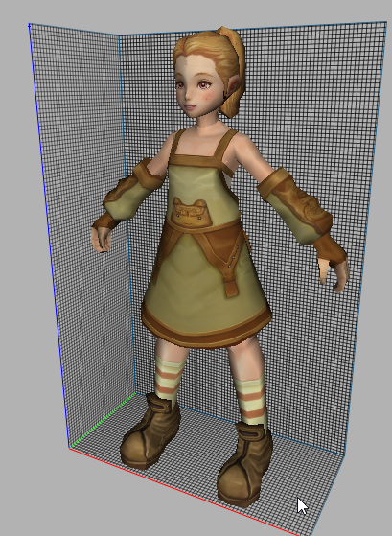Click the hand in front of left grid wall
The image size is (392, 536).
[x=102, y=239]
